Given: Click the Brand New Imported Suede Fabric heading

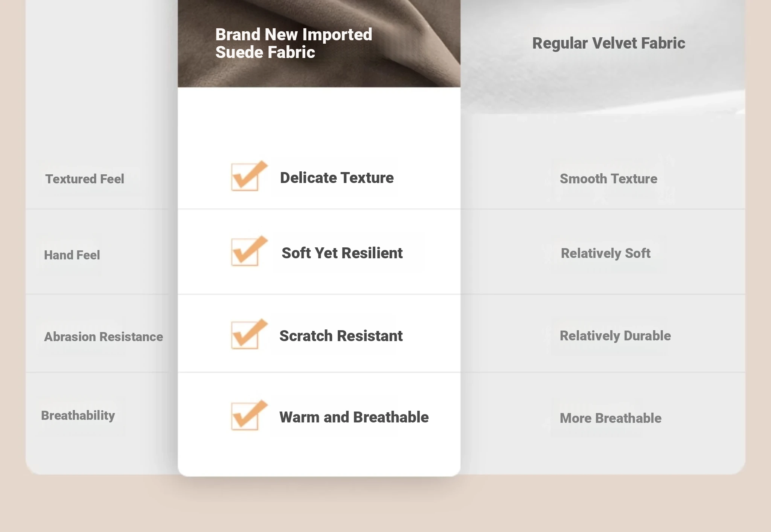Looking at the screenshot, I should pos(294,43).
